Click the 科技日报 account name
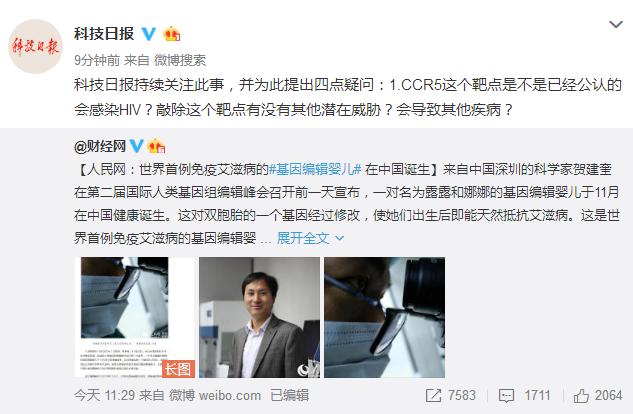This screenshot has height=414, width=633. 104,34
